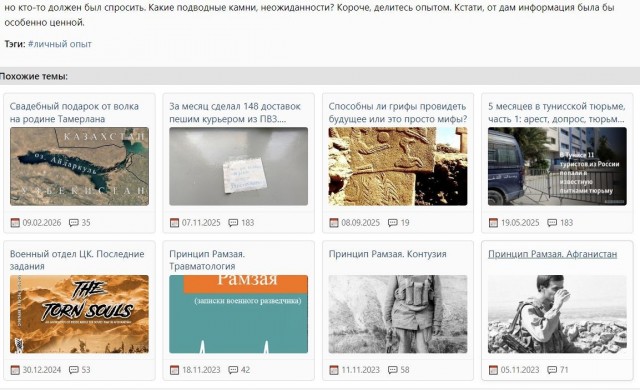Click comments icon beside 19
Image resolution: width=640 pixels, height=390 pixels.
[x=393, y=223]
